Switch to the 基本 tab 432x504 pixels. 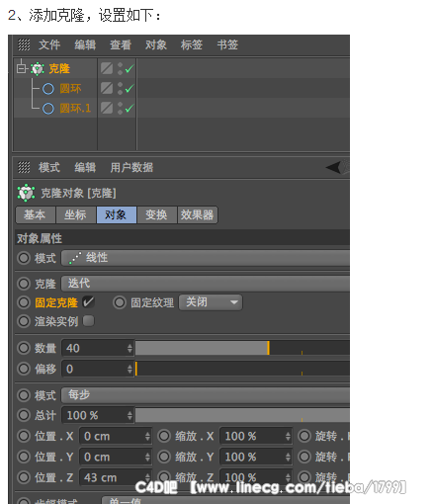click(x=36, y=214)
